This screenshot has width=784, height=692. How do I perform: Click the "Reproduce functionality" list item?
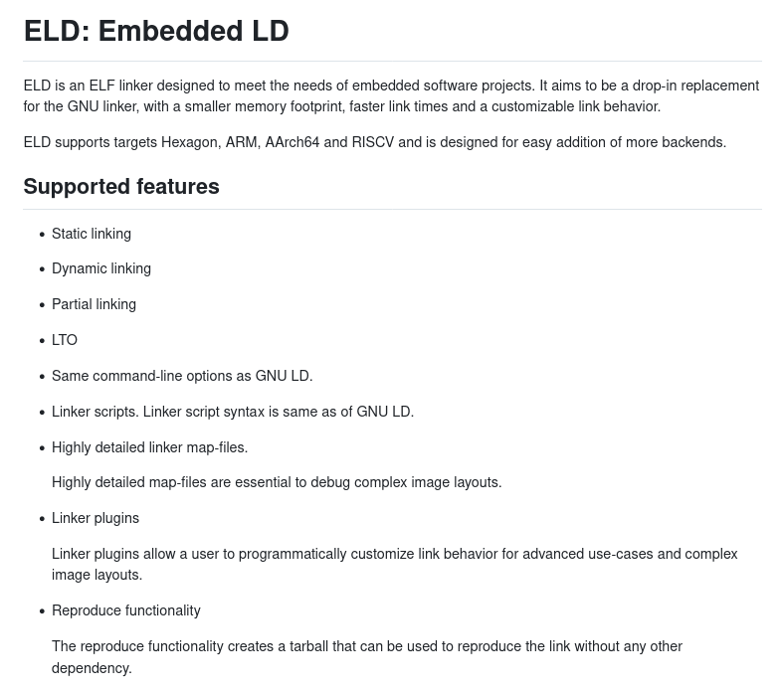pyautogui.click(x=125, y=611)
